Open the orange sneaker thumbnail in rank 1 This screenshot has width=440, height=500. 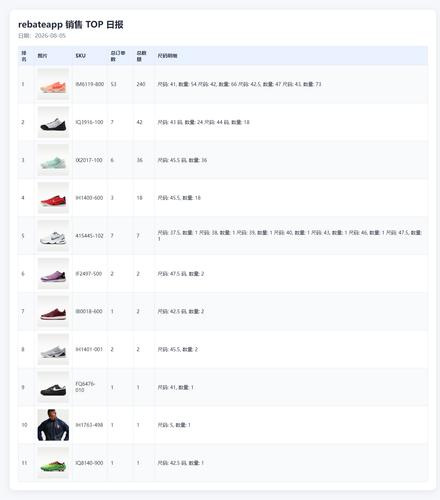tap(53, 84)
